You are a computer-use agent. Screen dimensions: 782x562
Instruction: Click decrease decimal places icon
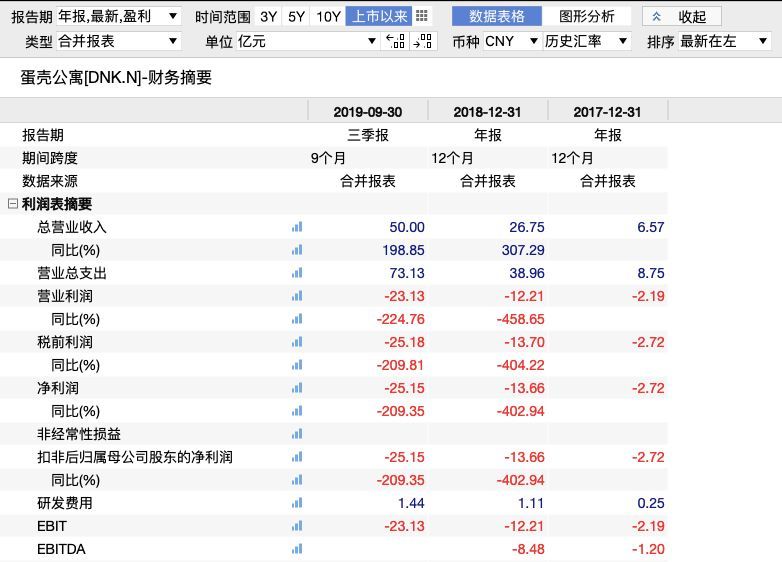click(395, 41)
